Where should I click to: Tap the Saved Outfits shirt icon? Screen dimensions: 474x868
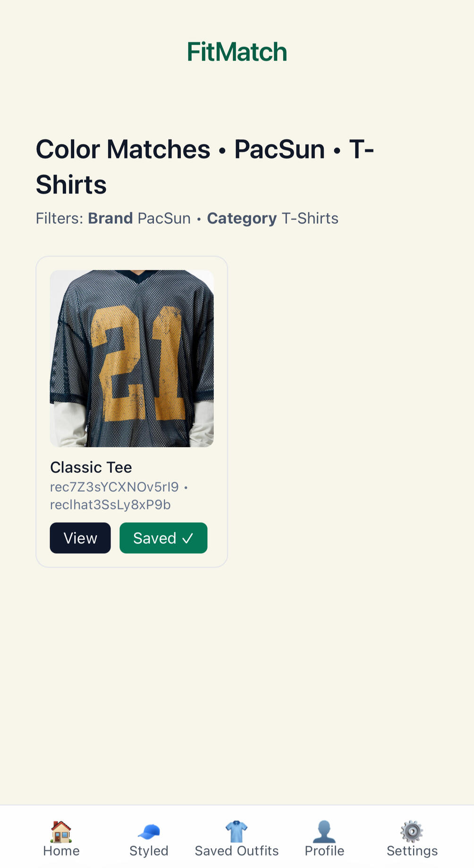click(x=237, y=831)
